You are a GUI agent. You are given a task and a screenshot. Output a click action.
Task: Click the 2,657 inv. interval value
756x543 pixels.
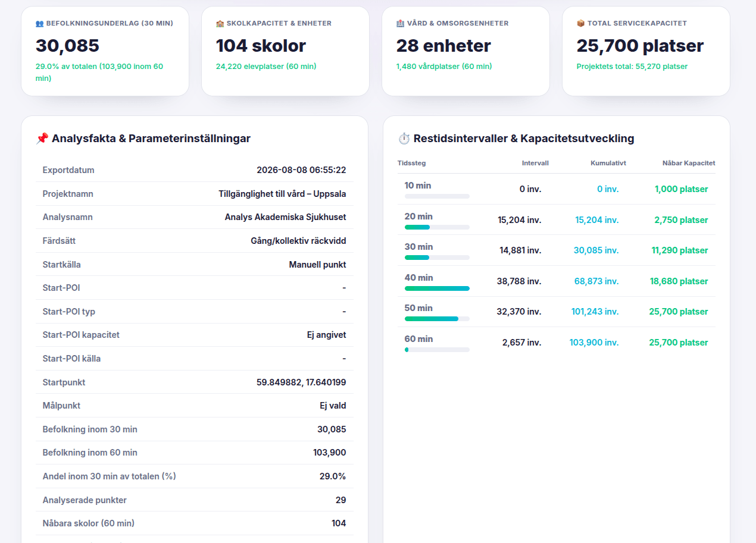(x=521, y=343)
